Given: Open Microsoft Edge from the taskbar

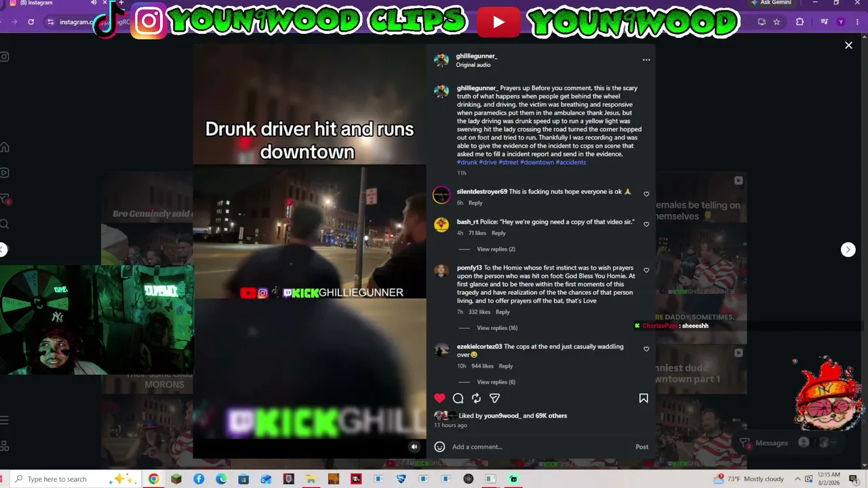Looking at the screenshot, I should click(221, 479).
